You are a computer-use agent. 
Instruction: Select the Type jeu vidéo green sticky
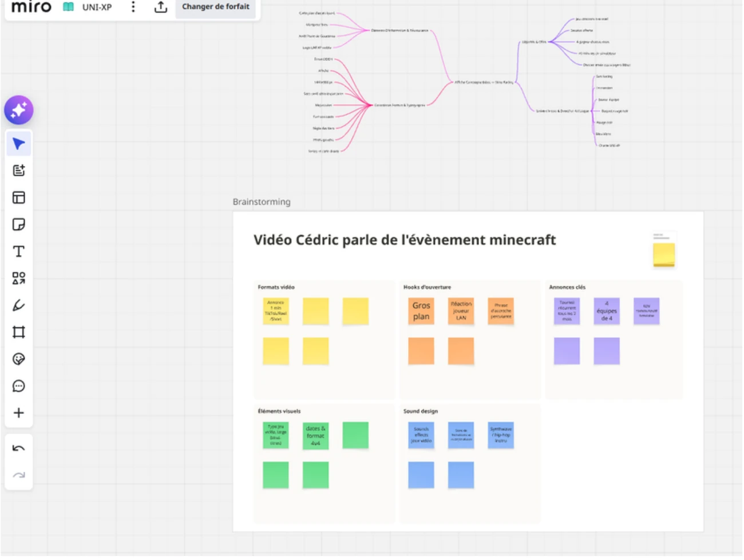276,435
